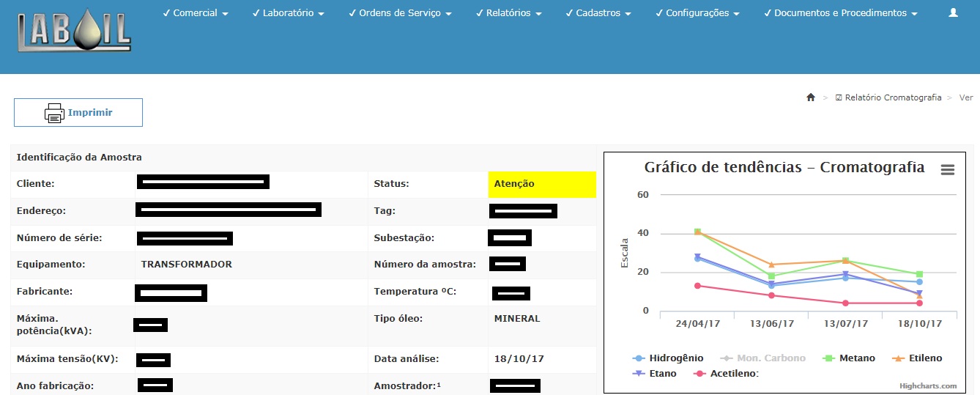Open the Configurações menu
The height and width of the screenshot is (395, 980).
pyautogui.click(x=702, y=13)
